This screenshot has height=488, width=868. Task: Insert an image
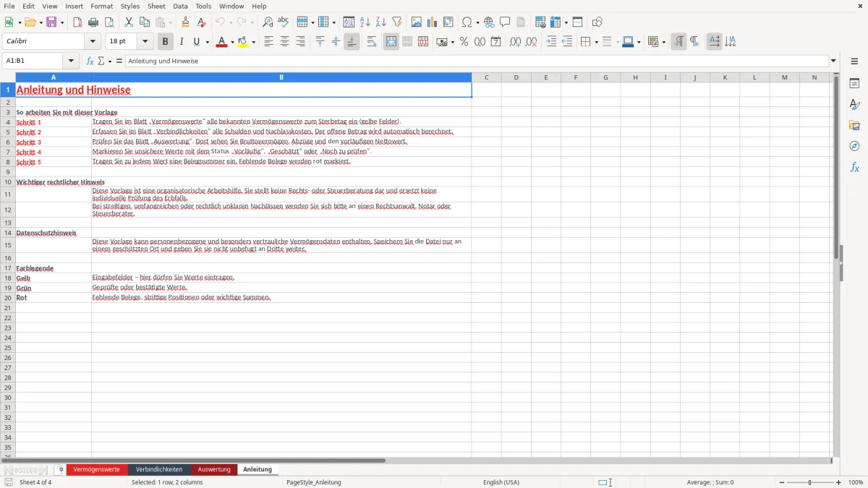pos(417,22)
